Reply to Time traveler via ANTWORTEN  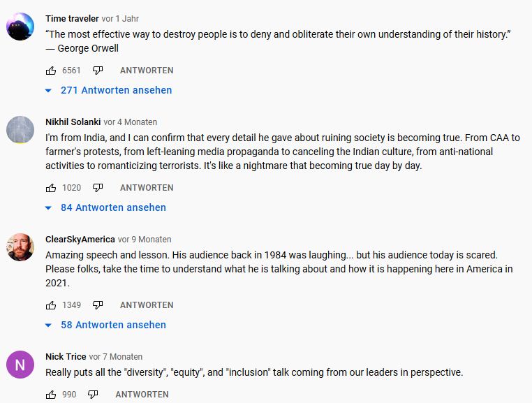tap(147, 71)
